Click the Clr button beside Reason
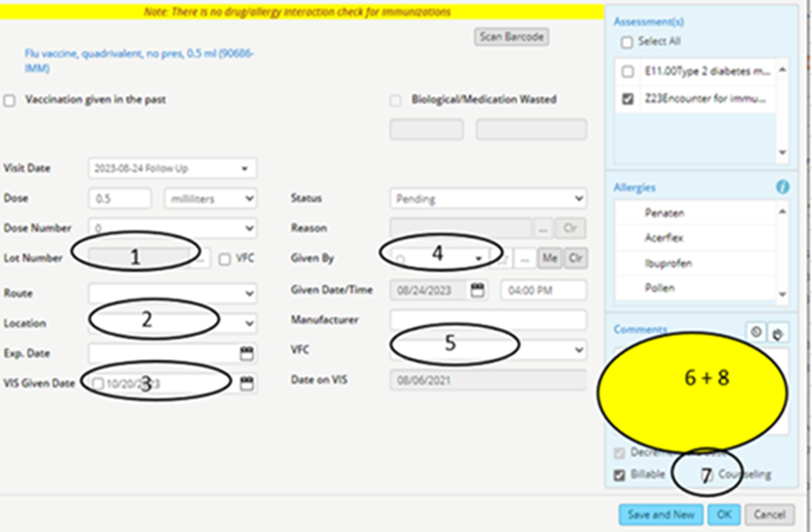 pyautogui.click(x=571, y=228)
